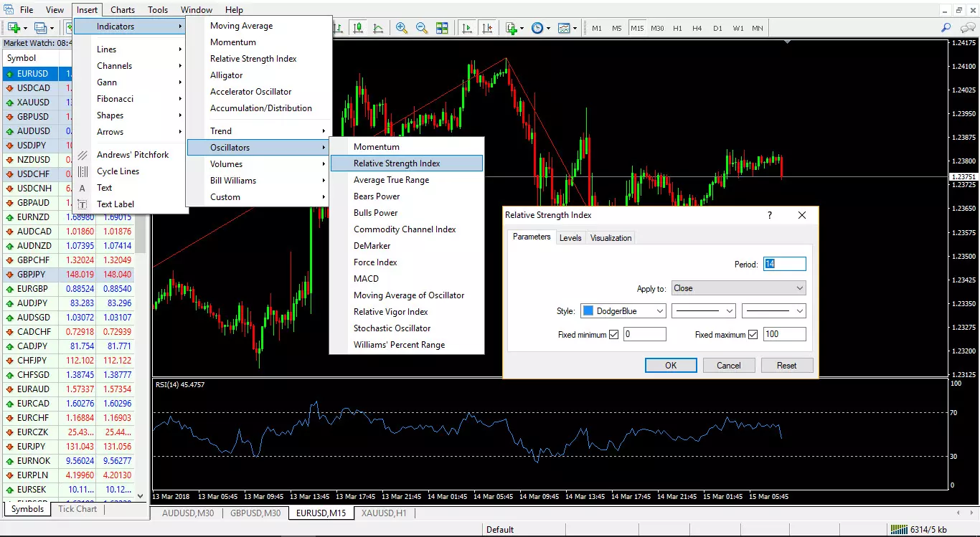Click the Templates toolbar icon
The height and width of the screenshot is (537, 980).
pyautogui.click(x=564, y=28)
